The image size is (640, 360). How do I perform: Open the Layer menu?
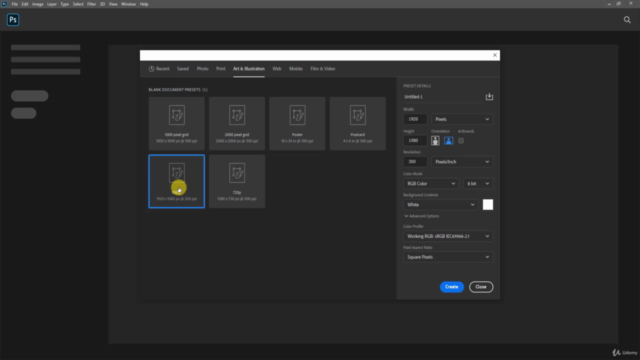coord(52,4)
